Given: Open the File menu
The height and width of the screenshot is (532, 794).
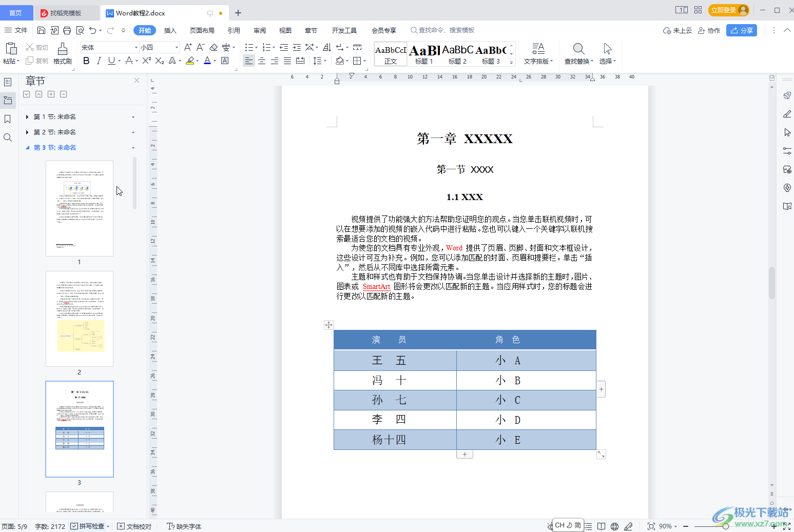Looking at the screenshot, I should click(16, 30).
